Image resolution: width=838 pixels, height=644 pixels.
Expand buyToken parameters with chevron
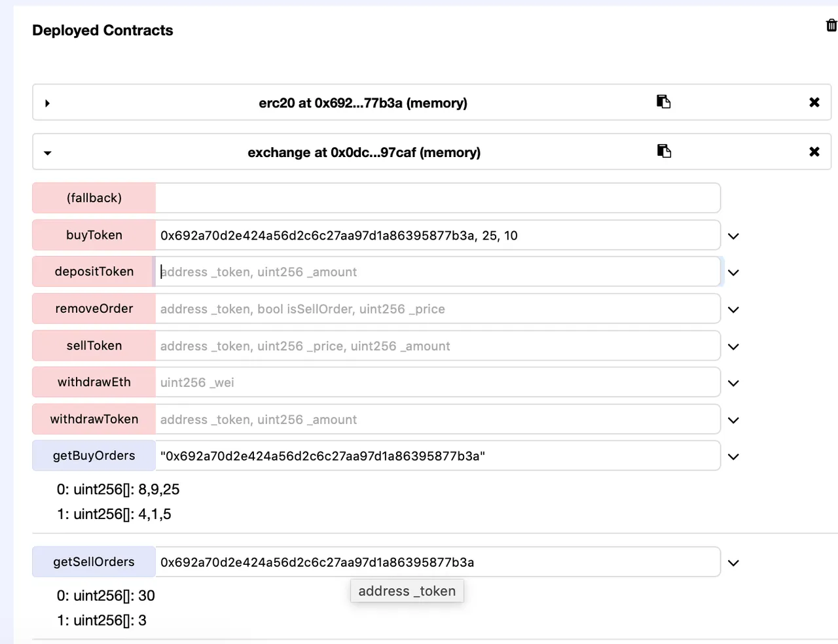coord(733,236)
